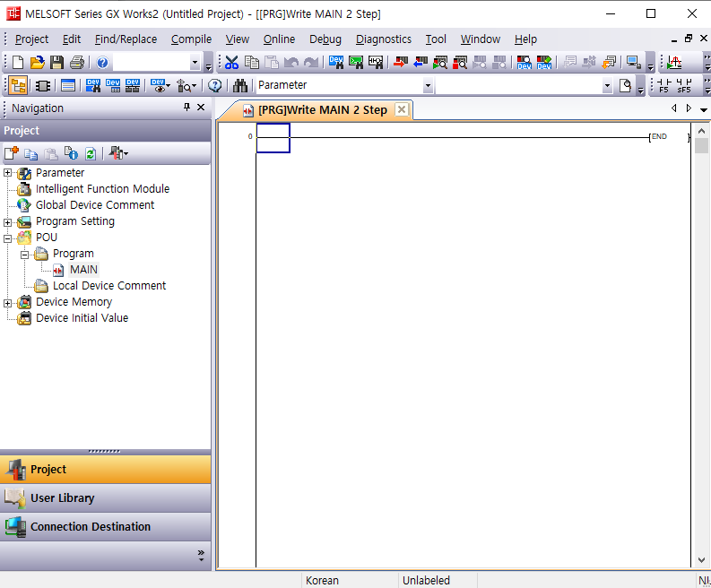Image resolution: width=711 pixels, height=588 pixels.
Task: Open the Project menu
Action: (31, 39)
